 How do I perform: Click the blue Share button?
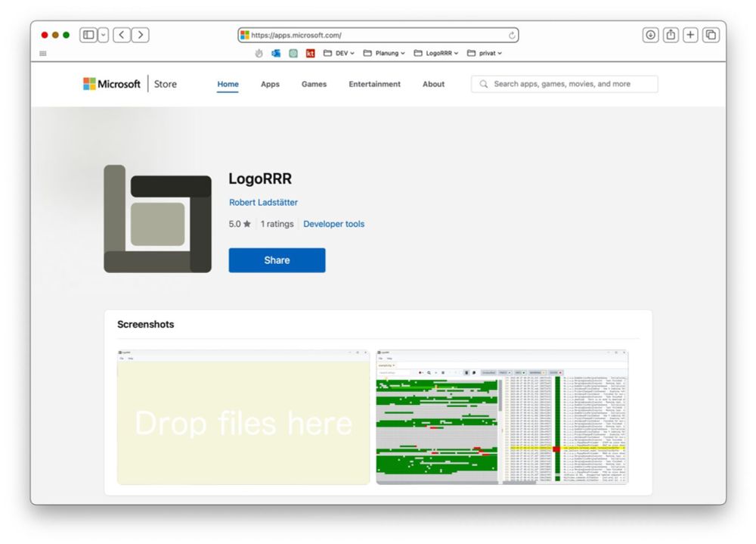pyautogui.click(x=277, y=260)
